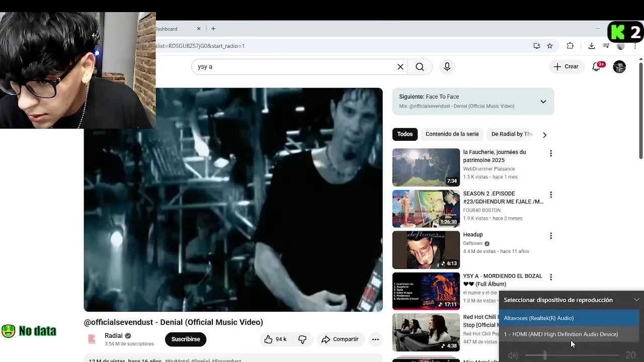
Task: Collapse the playback device selector
Action: coord(636,300)
